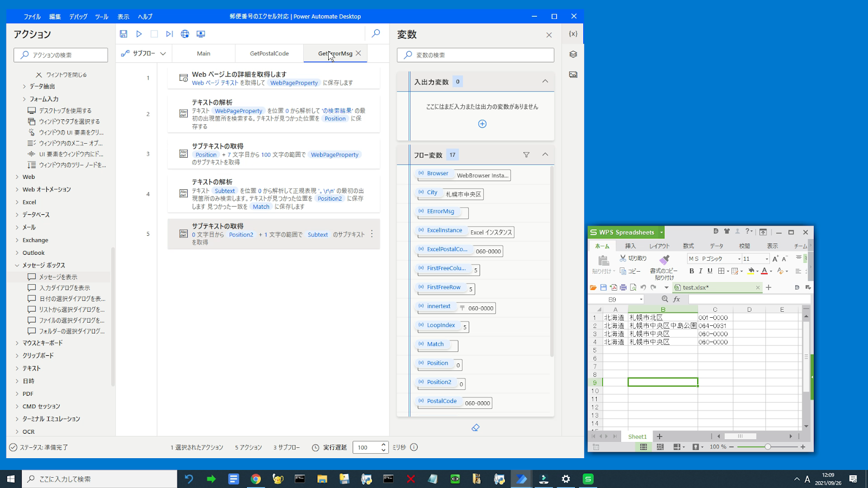Decrease font size in WPS Spreadsheets

[784, 259]
